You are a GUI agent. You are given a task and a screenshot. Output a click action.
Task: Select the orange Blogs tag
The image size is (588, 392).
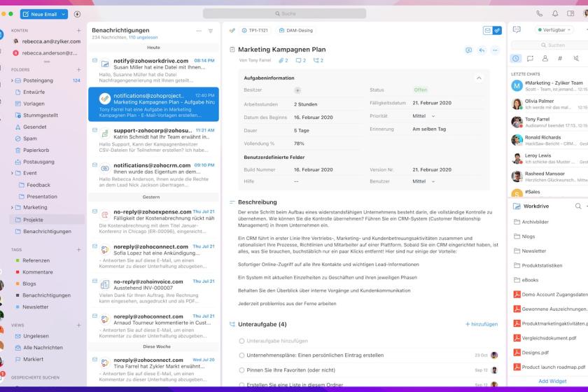pos(29,283)
